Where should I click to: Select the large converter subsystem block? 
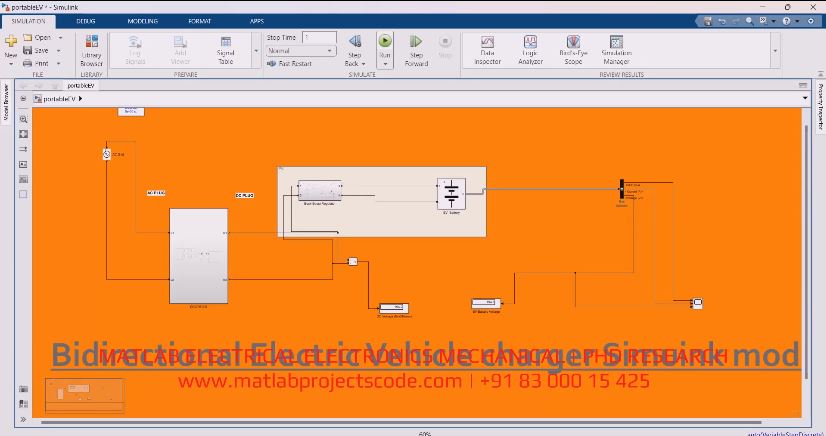[x=199, y=256]
